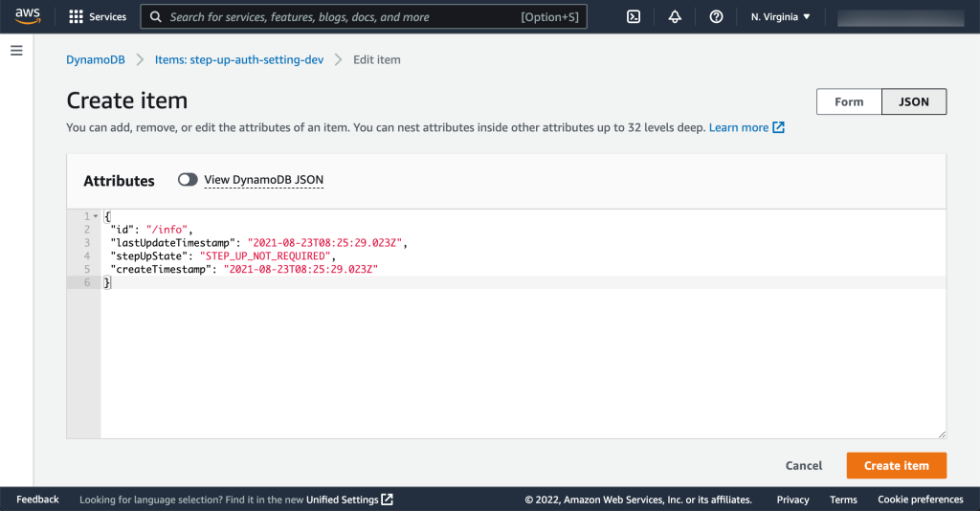Open the Privacy footer link
This screenshot has height=511, width=980.
(x=792, y=500)
